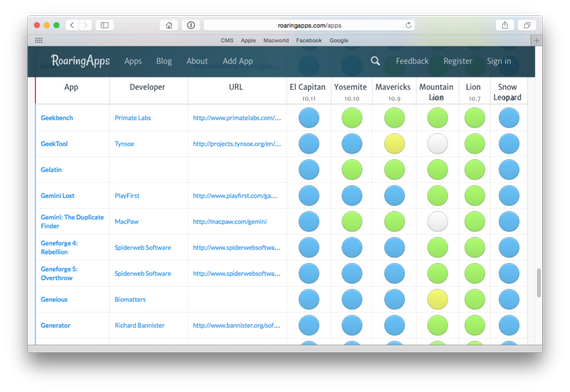Add a new tab with the plus button
The image size is (570, 392).
537,40
